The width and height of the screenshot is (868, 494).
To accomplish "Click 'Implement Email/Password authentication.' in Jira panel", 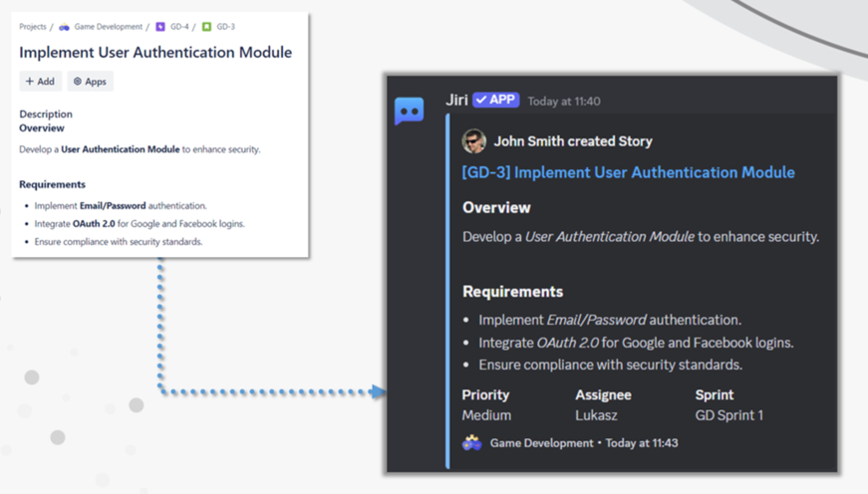I will (121, 206).
